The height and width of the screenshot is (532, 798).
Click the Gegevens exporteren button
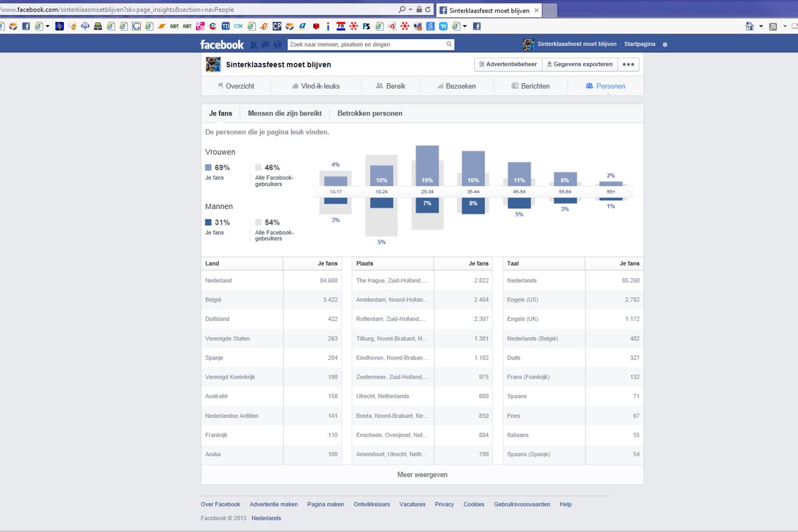[x=580, y=64]
